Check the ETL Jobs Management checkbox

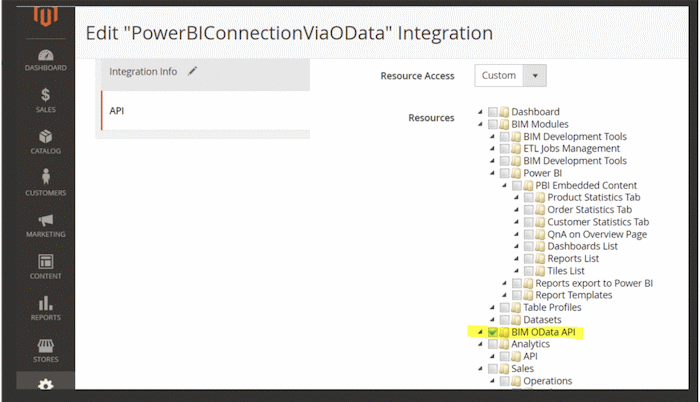click(505, 148)
